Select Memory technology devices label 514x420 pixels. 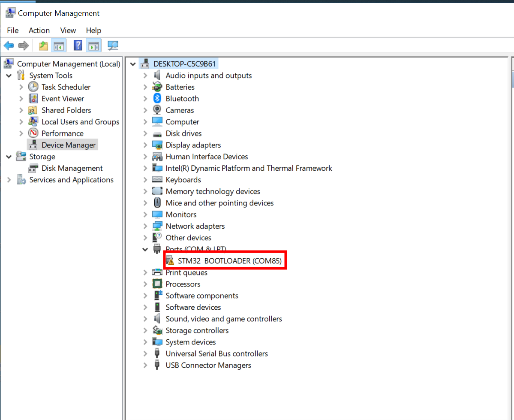pyautogui.click(x=213, y=191)
